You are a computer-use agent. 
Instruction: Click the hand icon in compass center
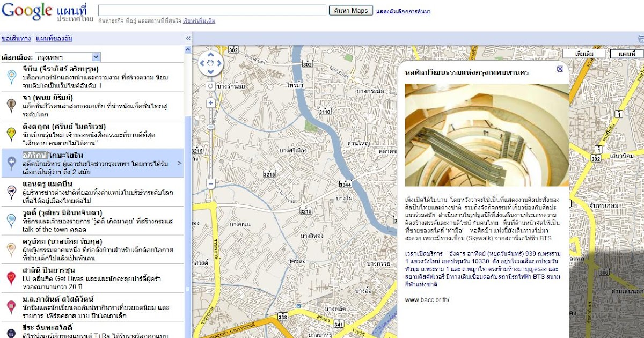[x=210, y=63]
